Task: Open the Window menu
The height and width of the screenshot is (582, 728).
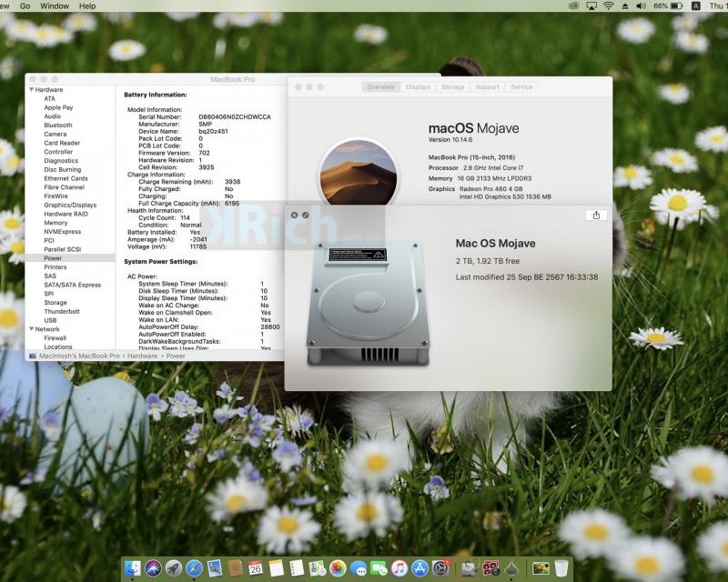Action: 55,6
